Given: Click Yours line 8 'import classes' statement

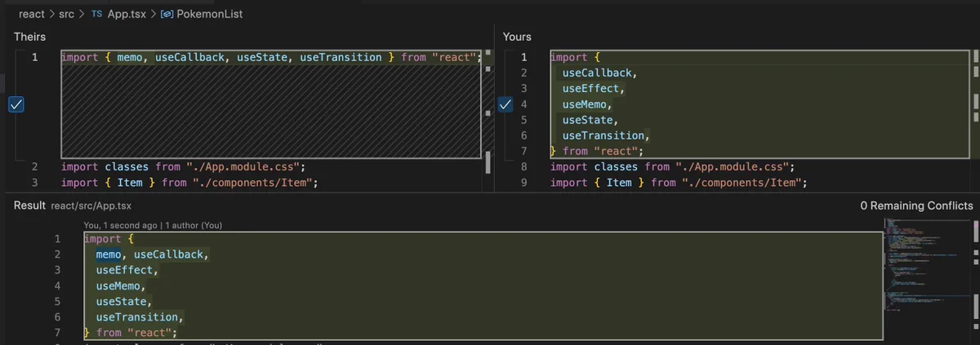Looking at the screenshot, I should click(672, 166).
